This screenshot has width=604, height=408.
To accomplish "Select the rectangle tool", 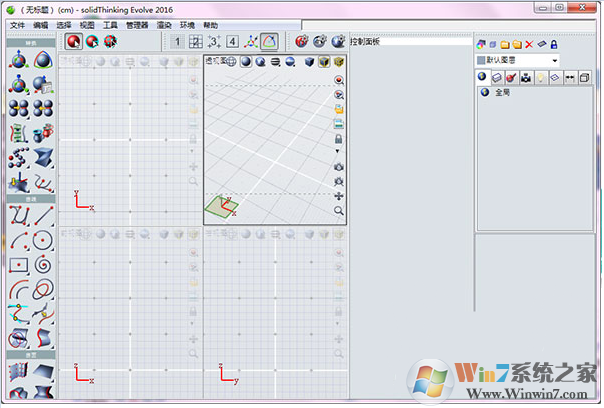I will click(x=18, y=265).
